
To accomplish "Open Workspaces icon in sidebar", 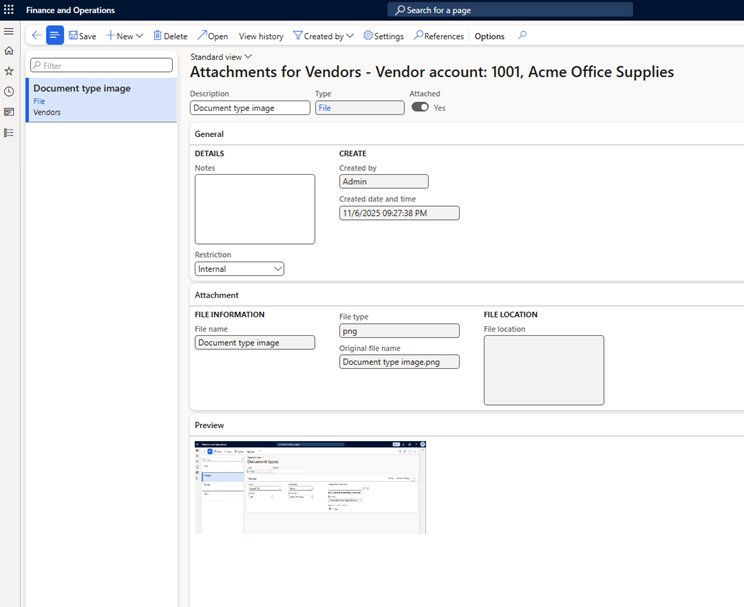I will [9, 112].
